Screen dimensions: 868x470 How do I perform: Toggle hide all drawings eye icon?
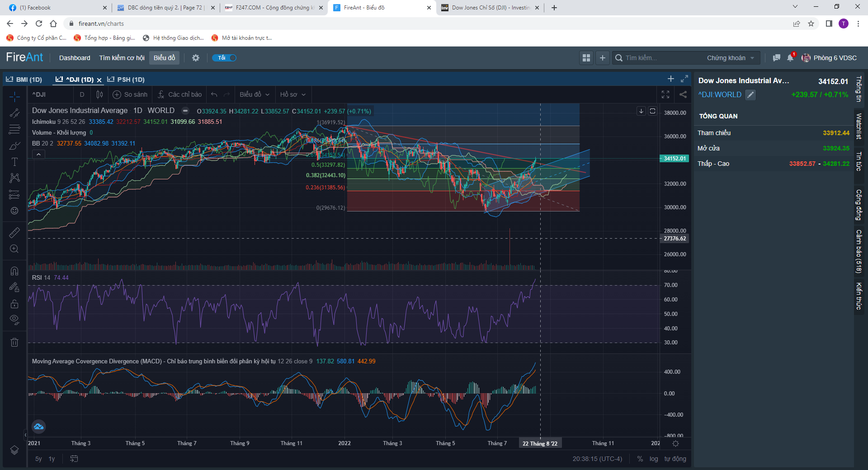click(x=14, y=320)
